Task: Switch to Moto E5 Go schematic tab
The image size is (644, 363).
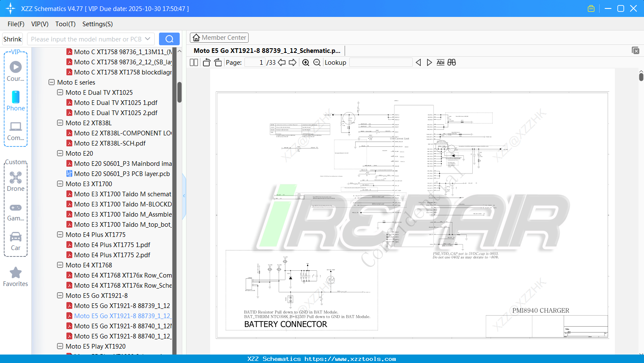Action: pyautogui.click(x=266, y=50)
